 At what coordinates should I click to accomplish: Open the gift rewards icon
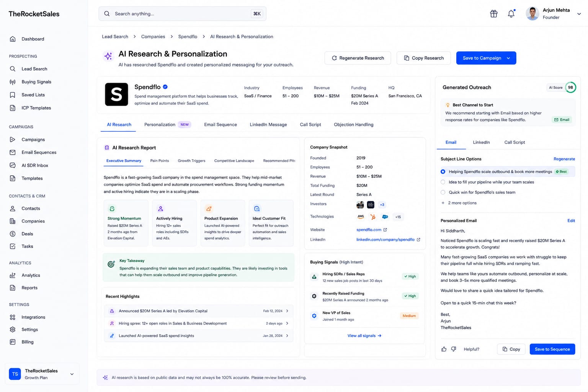[x=494, y=14]
